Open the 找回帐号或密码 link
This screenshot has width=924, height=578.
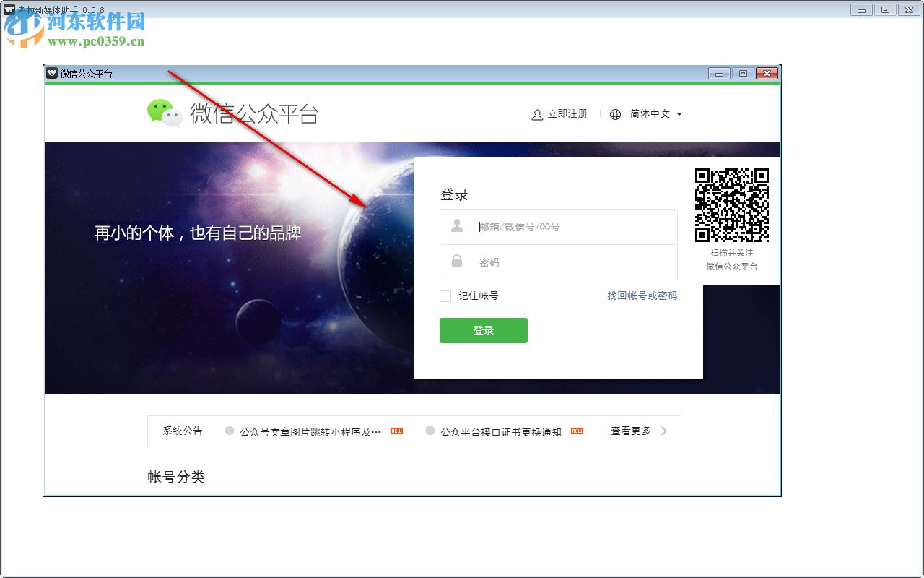642,296
